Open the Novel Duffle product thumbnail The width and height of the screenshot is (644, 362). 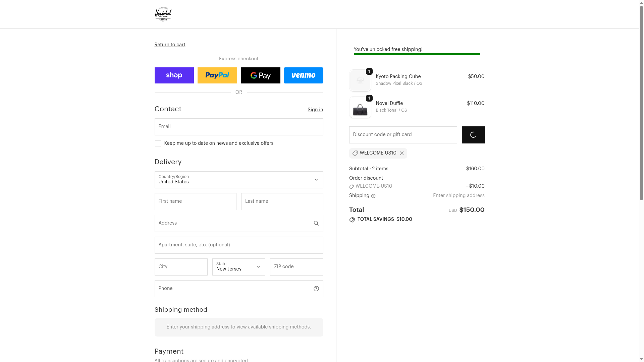coord(360,108)
